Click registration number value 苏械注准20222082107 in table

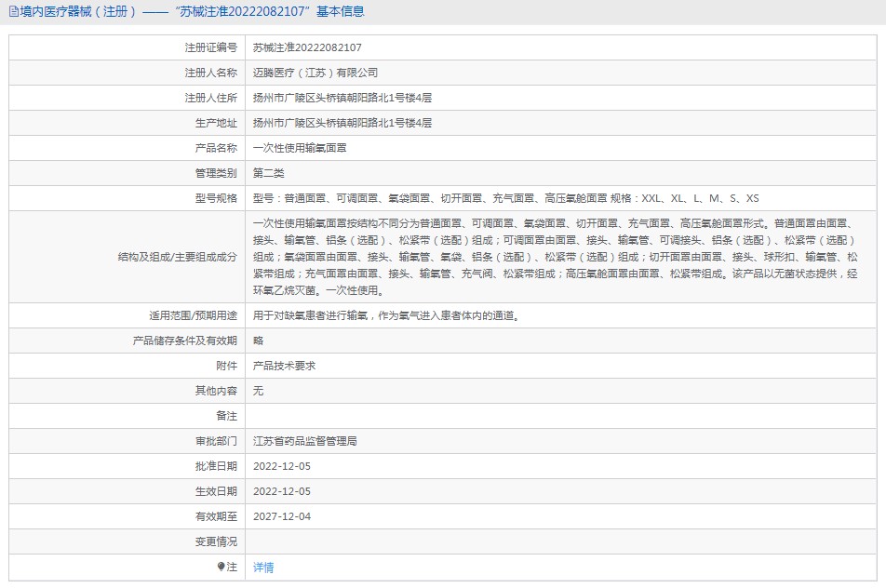pyautogui.click(x=307, y=47)
